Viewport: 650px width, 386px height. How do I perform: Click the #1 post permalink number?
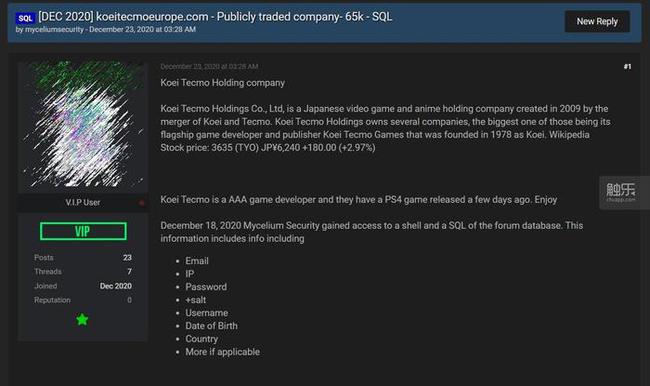(627, 66)
